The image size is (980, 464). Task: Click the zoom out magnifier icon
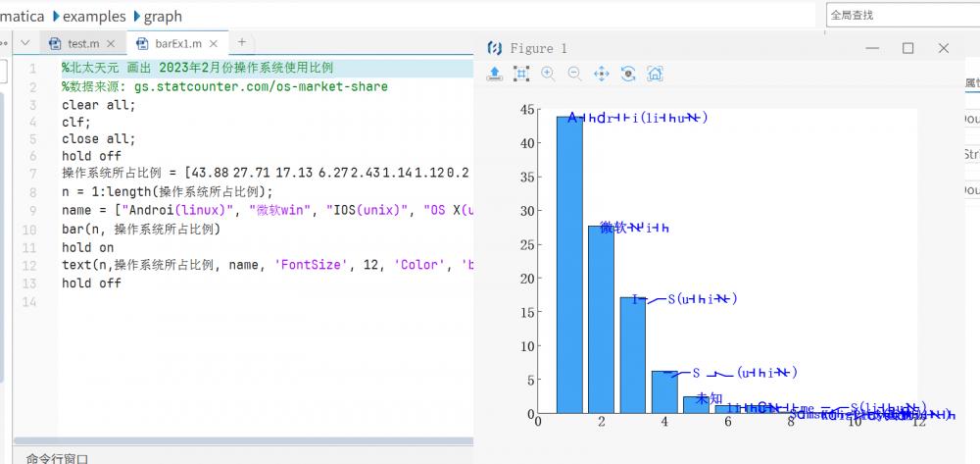pyautogui.click(x=574, y=74)
